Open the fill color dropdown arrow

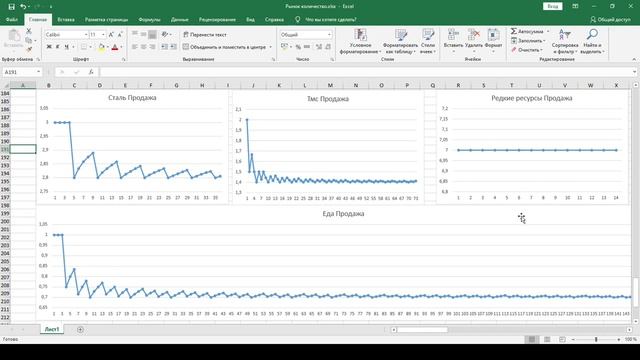pos(107,47)
